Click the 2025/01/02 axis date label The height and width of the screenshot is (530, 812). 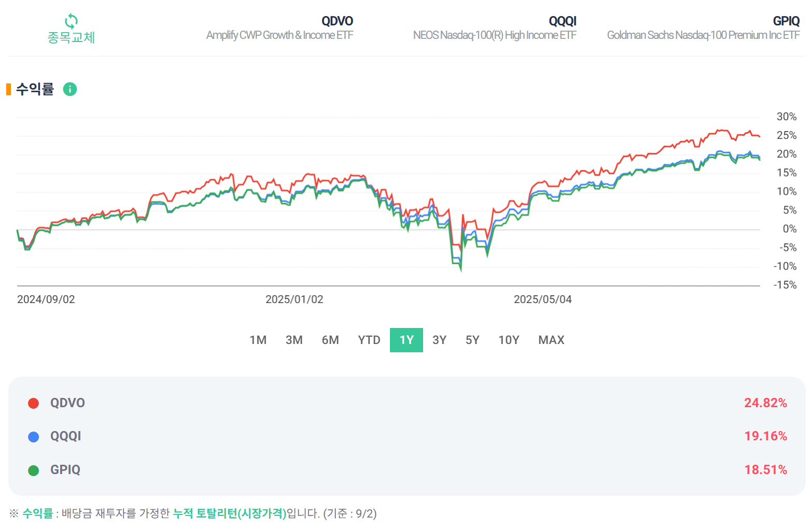[295, 299]
